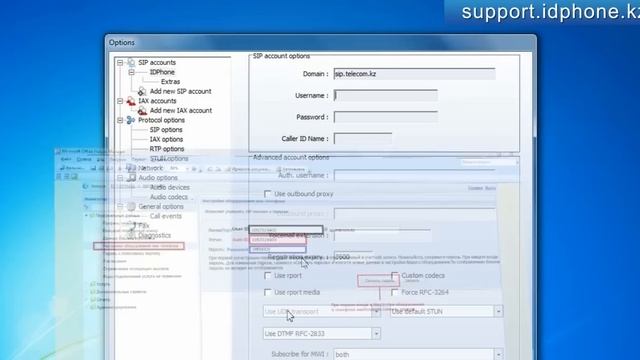Open Audio codecs settings

[169, 197]
